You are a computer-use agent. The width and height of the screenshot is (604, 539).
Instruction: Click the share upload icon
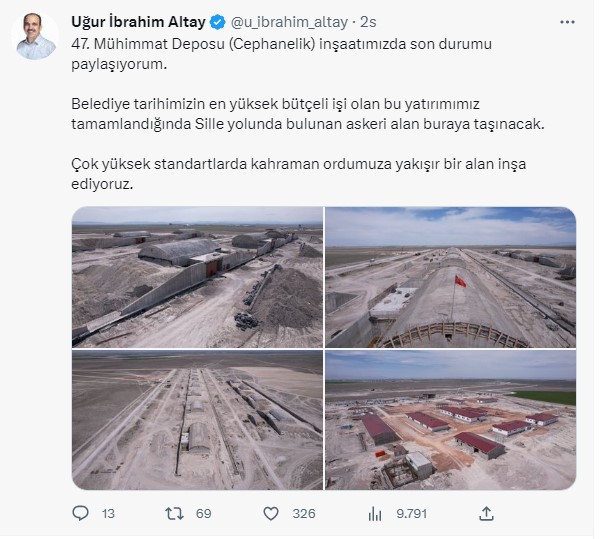tap(486, 514)
